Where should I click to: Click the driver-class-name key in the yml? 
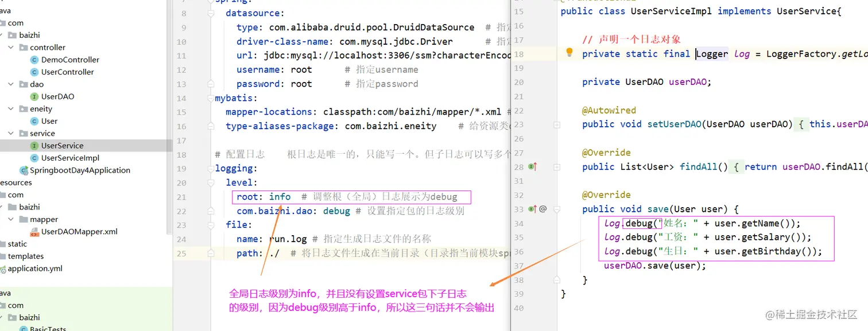284,42
